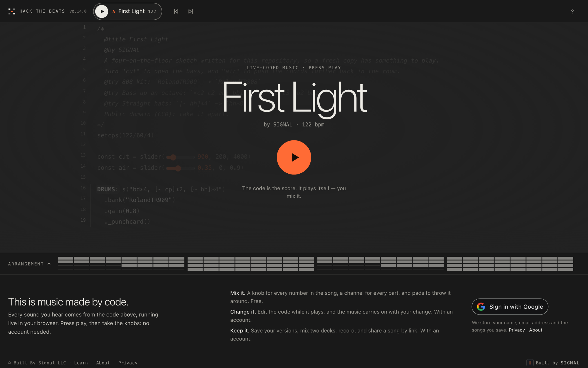Click the Google G logo icon
This screenshot has width=588, height=368.
click(481, 307)
